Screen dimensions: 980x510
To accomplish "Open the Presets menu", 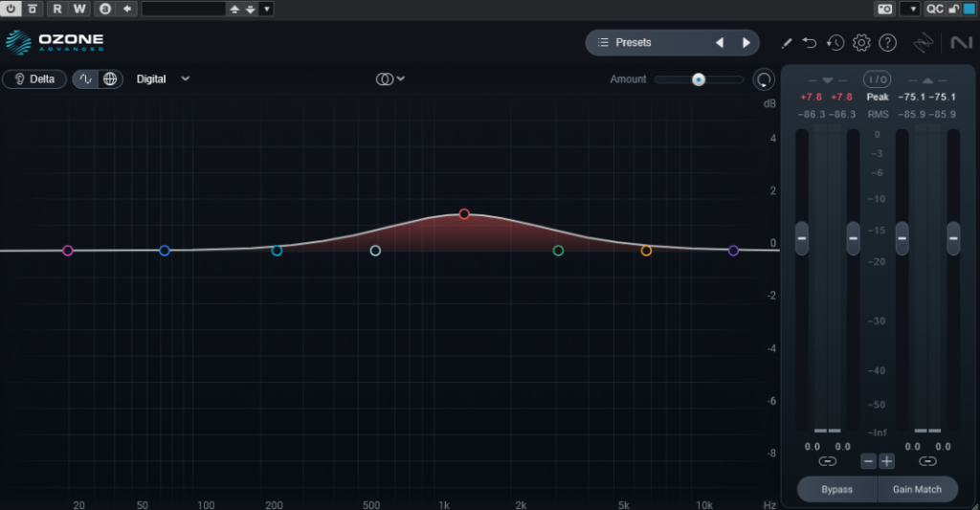I will coord(632,43).
